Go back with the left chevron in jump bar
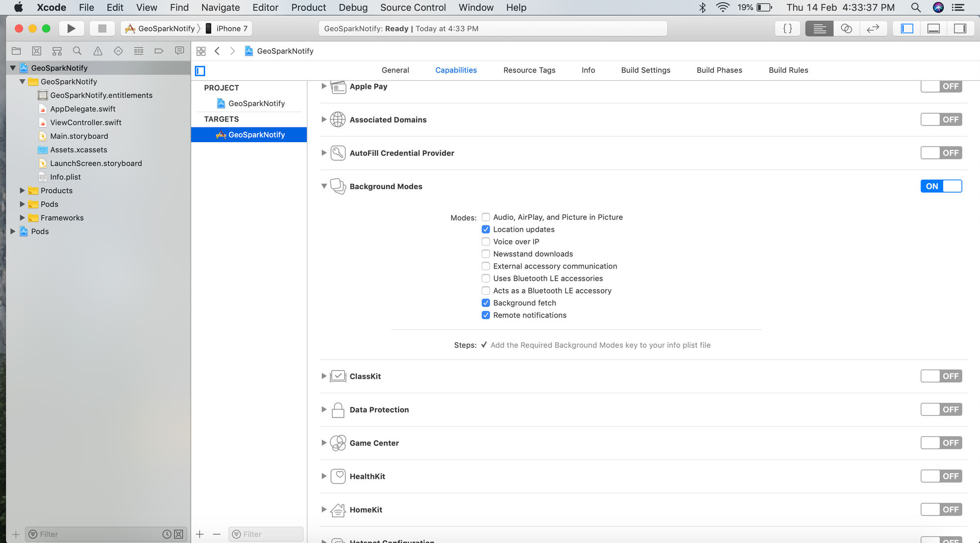 (x=217, y=51)
